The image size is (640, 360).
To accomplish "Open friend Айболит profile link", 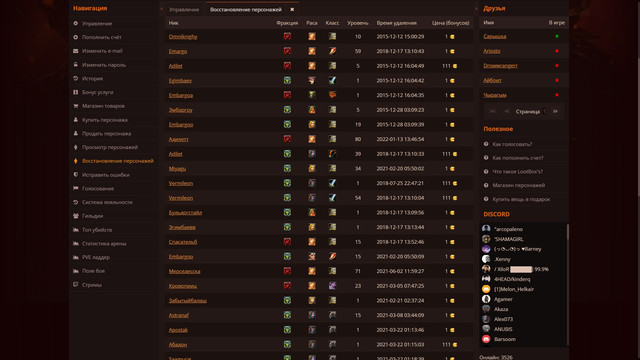I will click(x=492, y=80).
